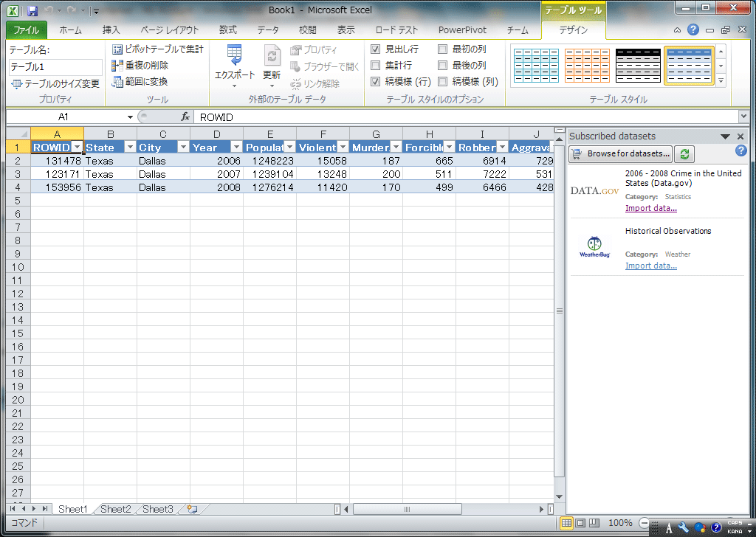Viewport: 756px width, 537px height.
Task: Open State column filter dropdown
Action: pos(130,147)
